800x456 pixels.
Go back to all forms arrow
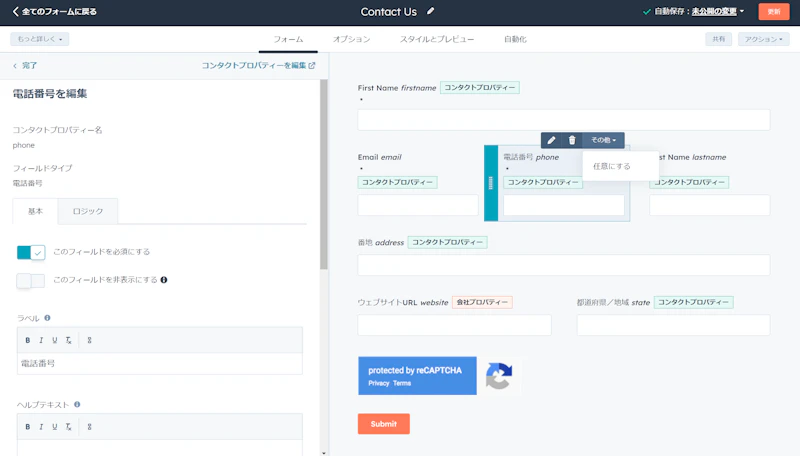[15, 11]
